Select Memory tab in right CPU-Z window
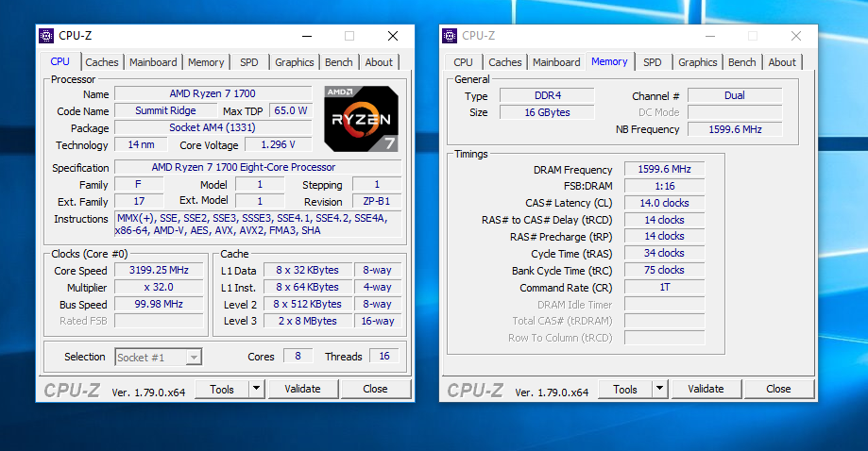Image resolution: width=868 pixels, height=451 pixels. 609,61
